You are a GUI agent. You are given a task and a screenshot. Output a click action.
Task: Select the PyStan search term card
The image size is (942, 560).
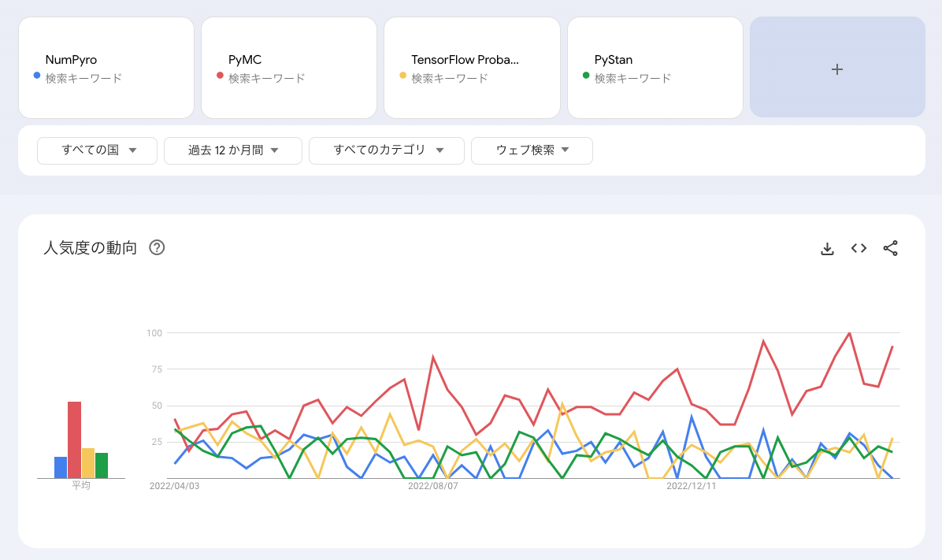coord(655,67)
